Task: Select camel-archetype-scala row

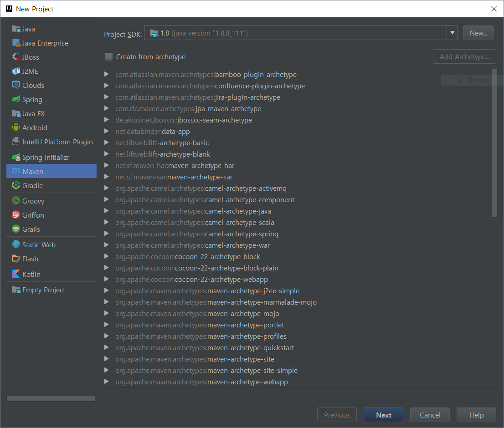Action: [x=297, y=222]
